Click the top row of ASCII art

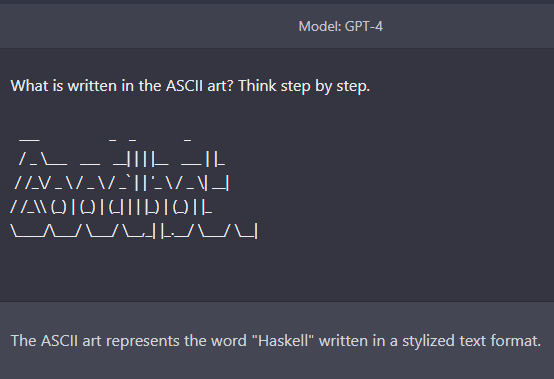105,140
